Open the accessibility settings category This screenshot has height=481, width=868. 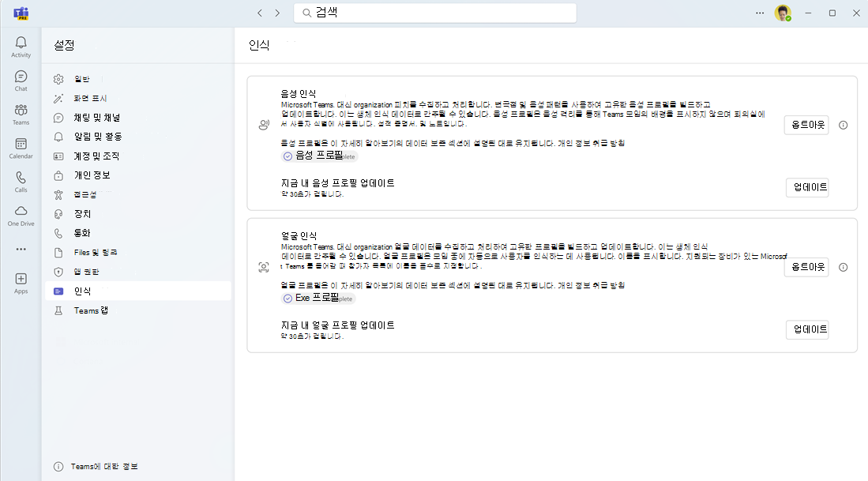tap(138, 195)
